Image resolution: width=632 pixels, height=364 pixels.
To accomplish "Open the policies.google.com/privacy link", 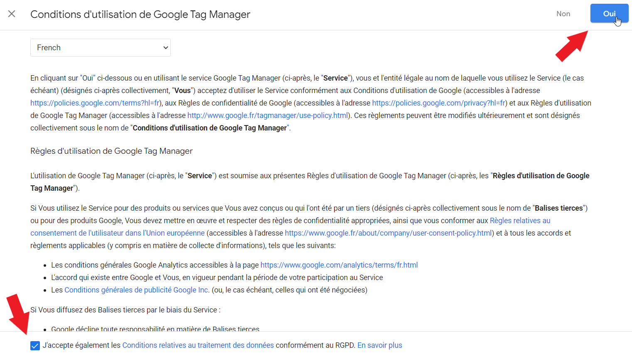I will coord(438,103).
